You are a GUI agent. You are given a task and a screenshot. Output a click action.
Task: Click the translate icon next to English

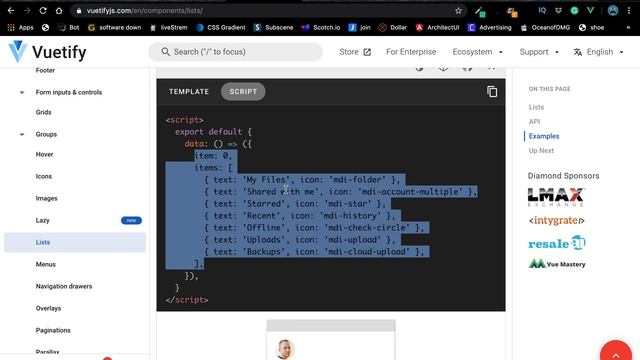(x=578, y=52)
